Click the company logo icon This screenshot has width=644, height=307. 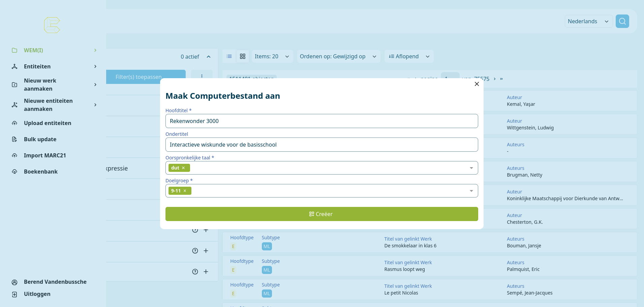(x=52, y=25)
